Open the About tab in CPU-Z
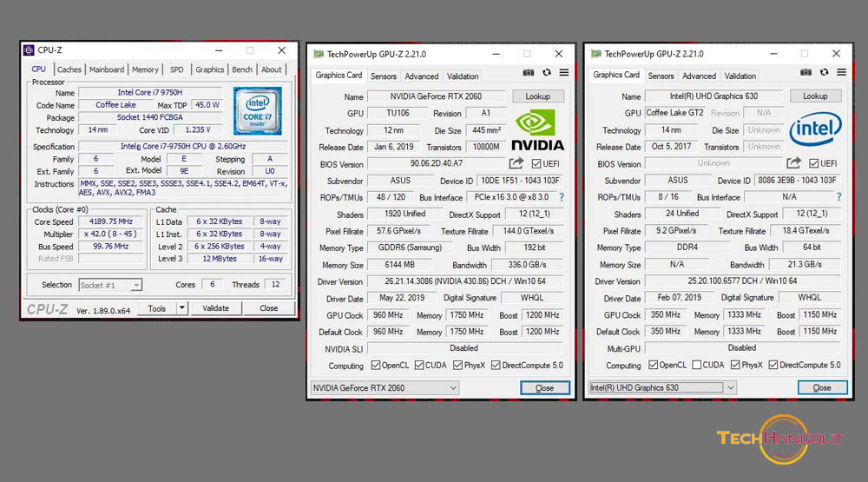Screen dimensions: 868x482 (271, 69)
